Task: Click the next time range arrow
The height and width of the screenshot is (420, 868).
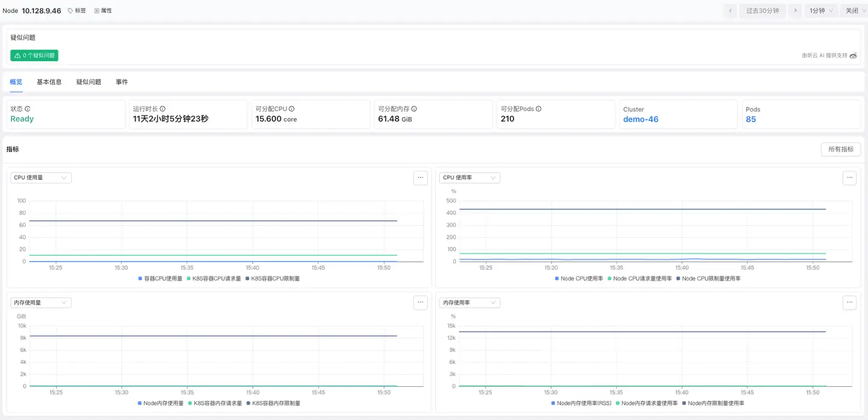Action: point(796,11)
